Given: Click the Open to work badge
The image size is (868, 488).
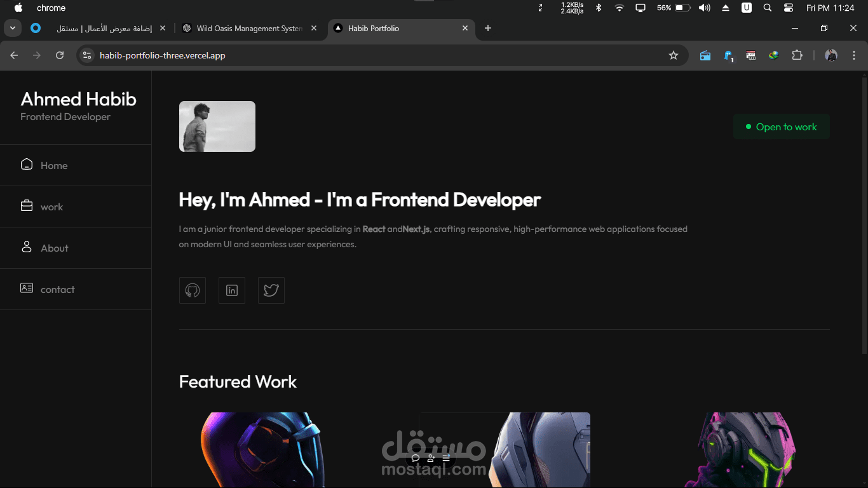Looking at the screenshot, I should [782, 126].
